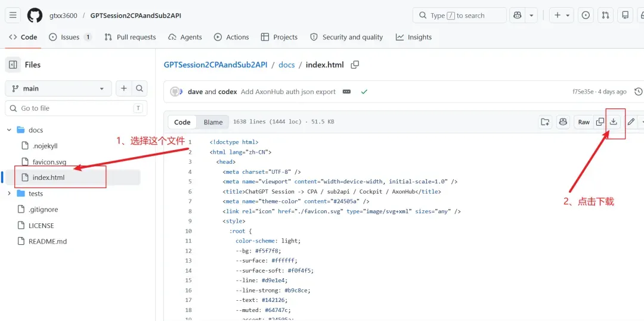644x321 pixels.
Task: Select index.html in the file tree
Action: [x=48, y=177]
